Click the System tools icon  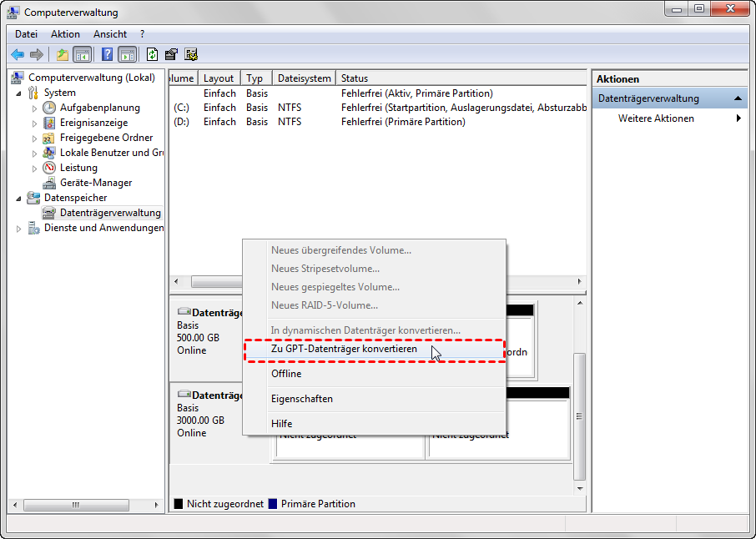33,93
